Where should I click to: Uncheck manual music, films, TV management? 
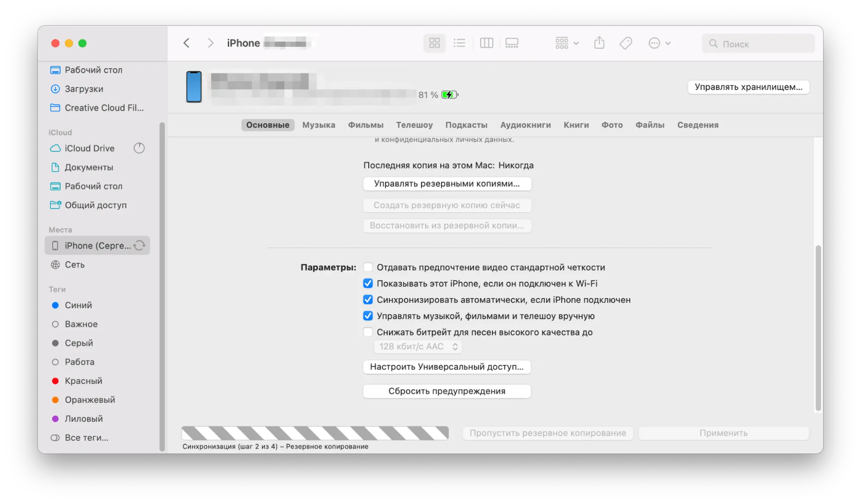tap(368, 316)
